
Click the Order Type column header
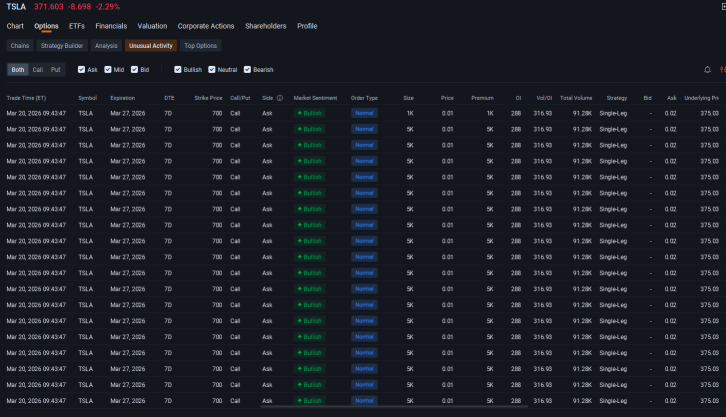click(364, 98)
